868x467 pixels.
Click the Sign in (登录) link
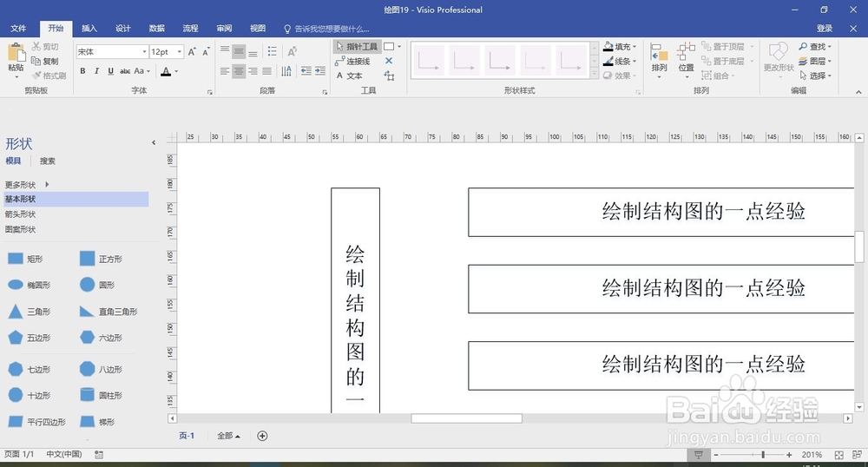pos(825,29)
